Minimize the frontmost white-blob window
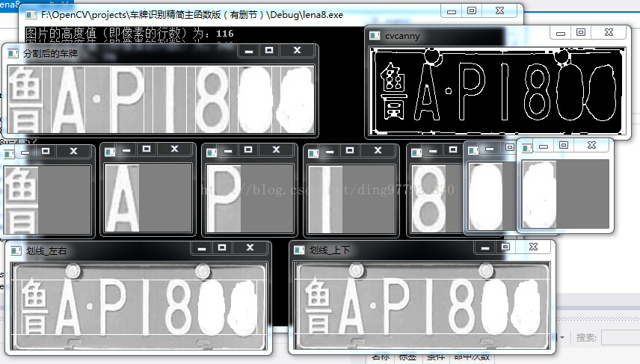The image size is (640, 364). coord(544,146)
